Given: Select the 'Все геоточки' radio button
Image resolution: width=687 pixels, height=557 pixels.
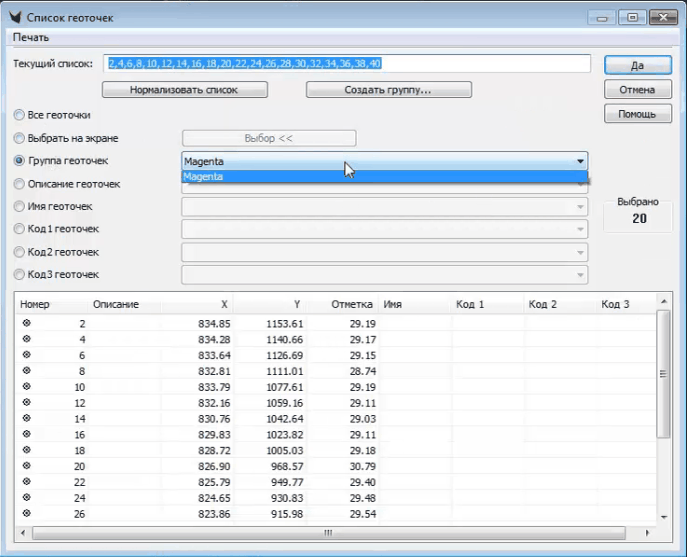Looking at the screenshot, I should click(19, 116).
